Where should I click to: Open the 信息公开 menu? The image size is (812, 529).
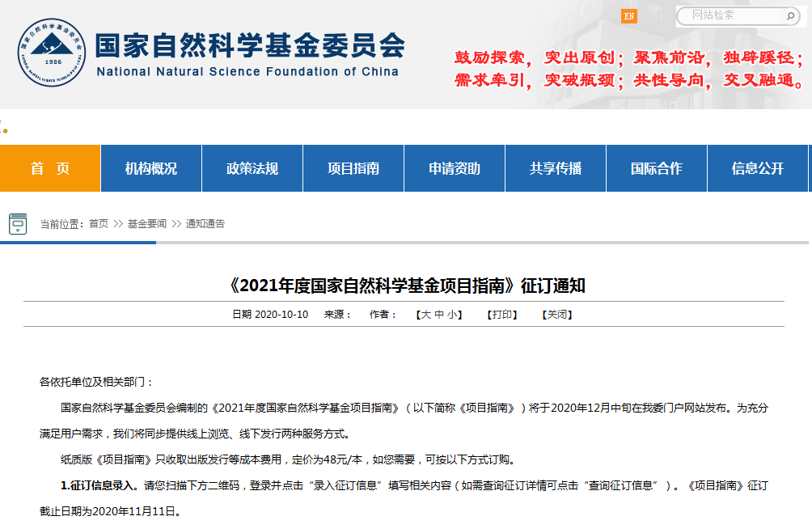point(758,168)
